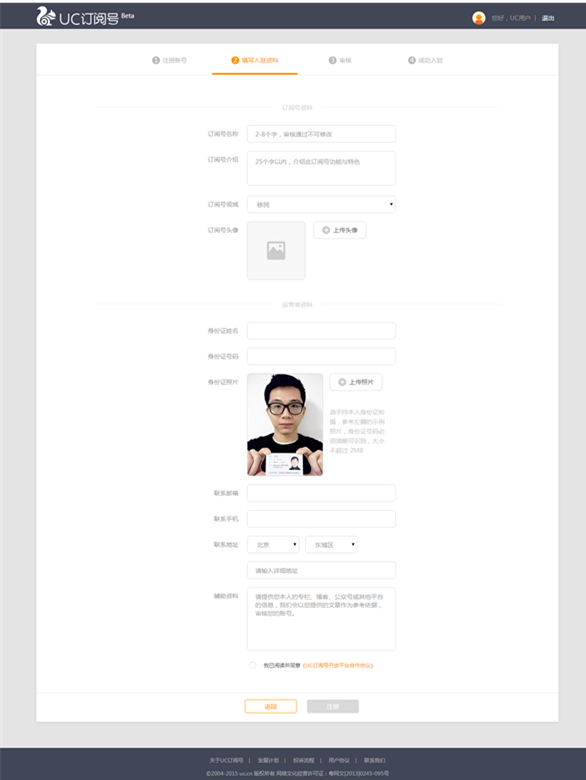Click the orange user avatar icon
Screen dimensions: 586x780
(x=479, y=18)
